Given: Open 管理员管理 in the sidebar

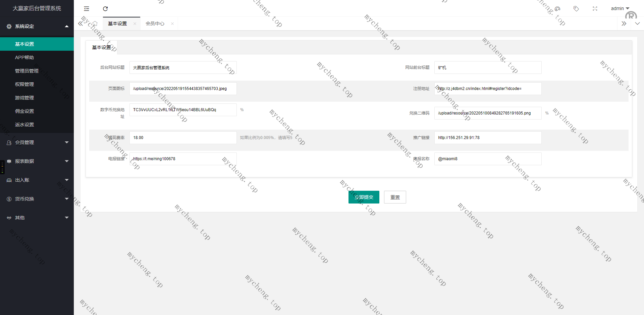Looking at the screenshot, I should (x=27, y=71).
